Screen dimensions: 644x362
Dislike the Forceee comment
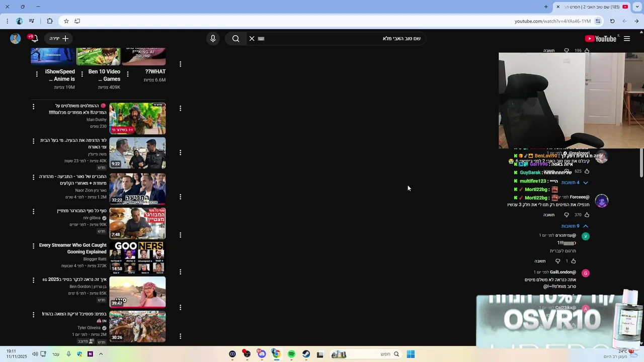567,215
